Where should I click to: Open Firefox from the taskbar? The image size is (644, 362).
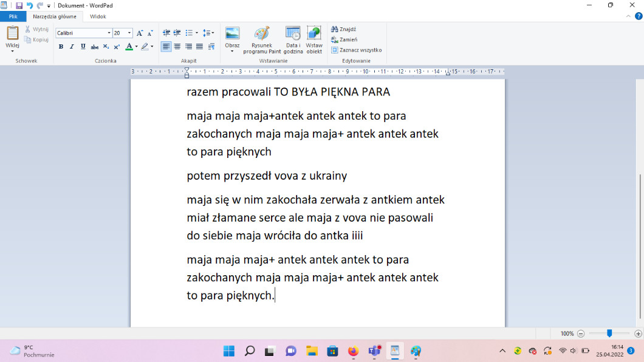[x=353, y=351]
